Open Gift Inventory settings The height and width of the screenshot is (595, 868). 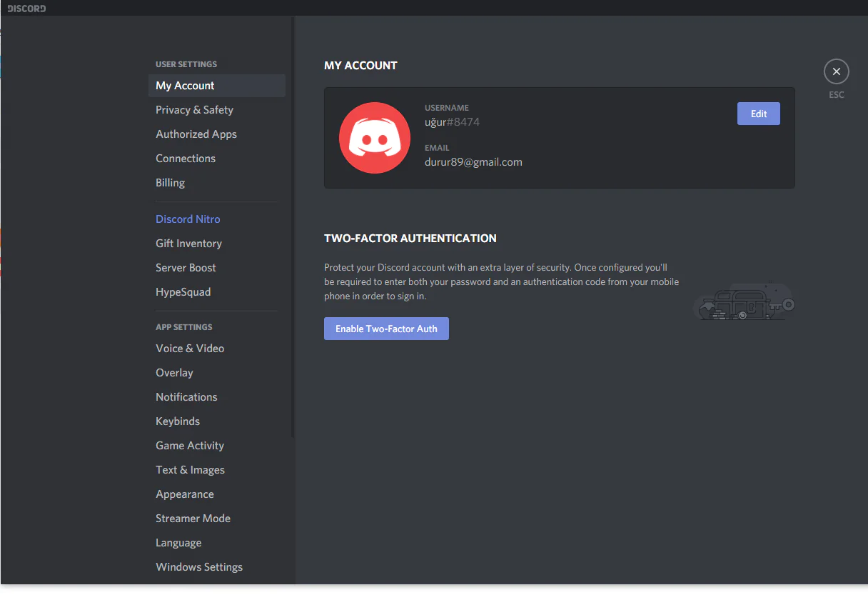(x=188, y=244)
